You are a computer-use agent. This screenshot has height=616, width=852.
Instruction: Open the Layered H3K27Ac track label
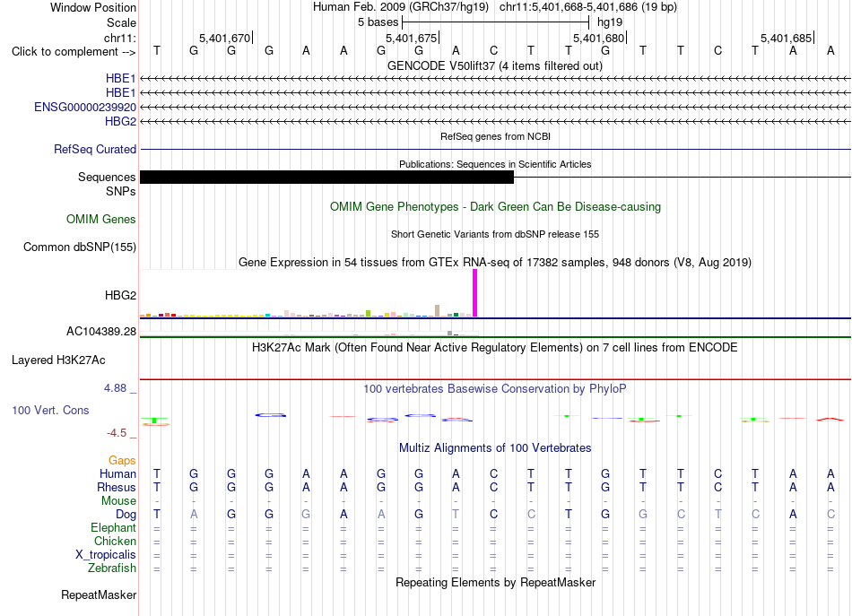(58, 360)
